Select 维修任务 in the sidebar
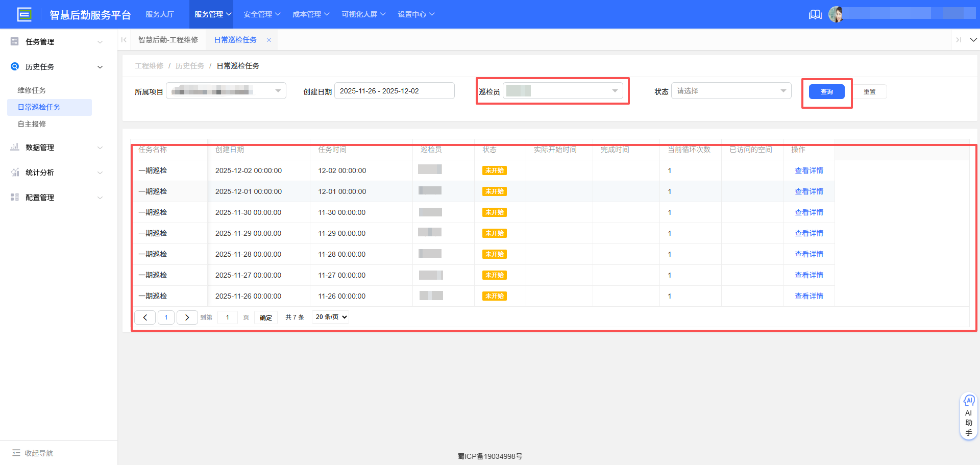980x465 pixels. pyautogui.click(x=32, y=90)
